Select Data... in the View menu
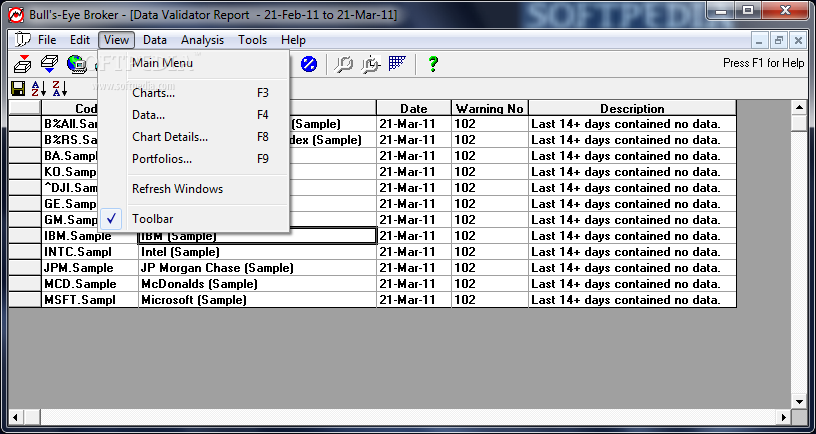This screenshot has width=816, height=434. pos(194,115)
